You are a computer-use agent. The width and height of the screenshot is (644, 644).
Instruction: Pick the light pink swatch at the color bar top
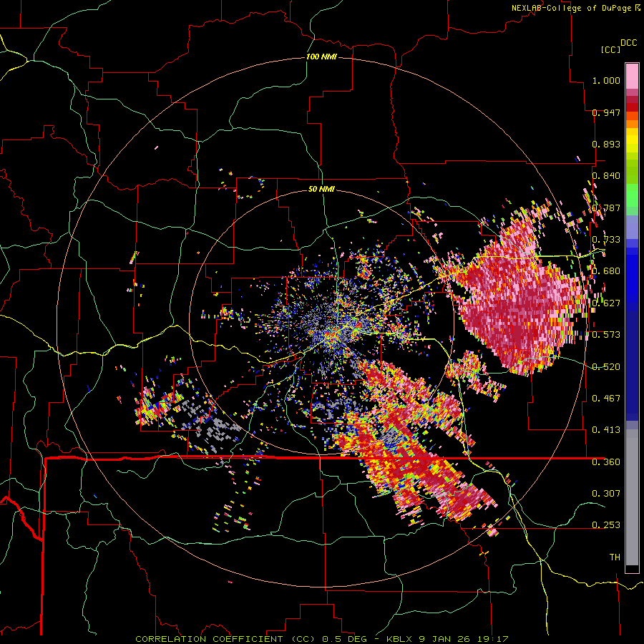tap(632, 76)
